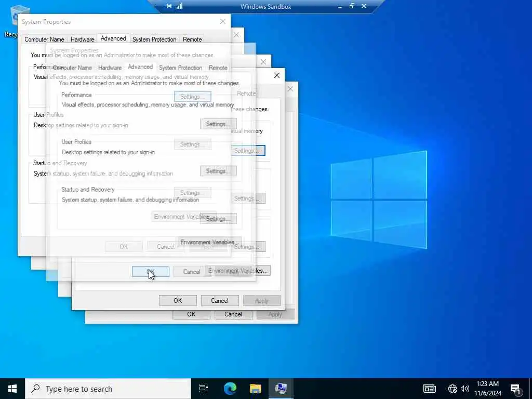Click the highlighted OK button under the cursor
This screenshot has width=532, height=399.
(151, 271)
